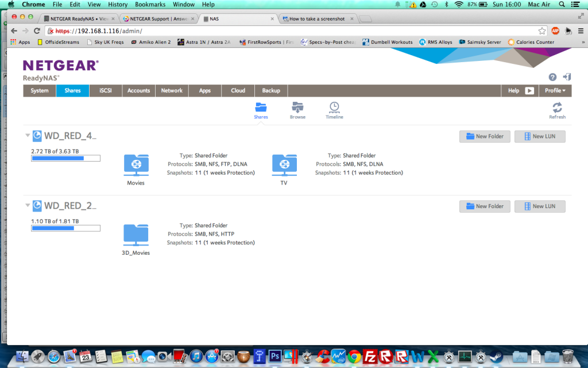Open iTunes from the Dock

click(196, 356)
